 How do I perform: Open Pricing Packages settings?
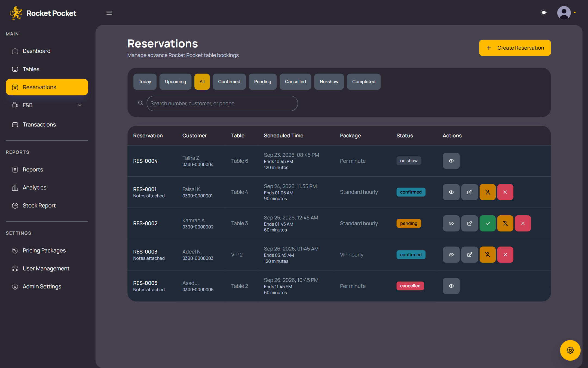coord(47,251)
